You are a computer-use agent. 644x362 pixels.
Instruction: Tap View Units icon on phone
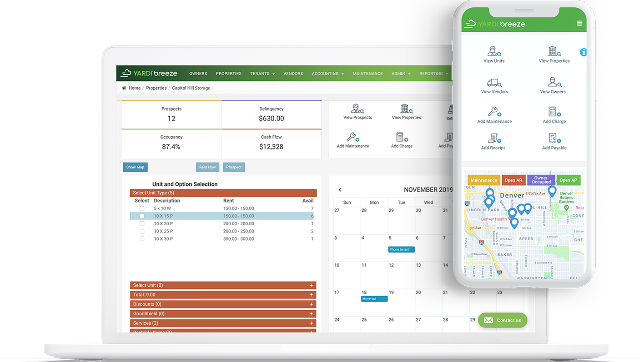494,51
